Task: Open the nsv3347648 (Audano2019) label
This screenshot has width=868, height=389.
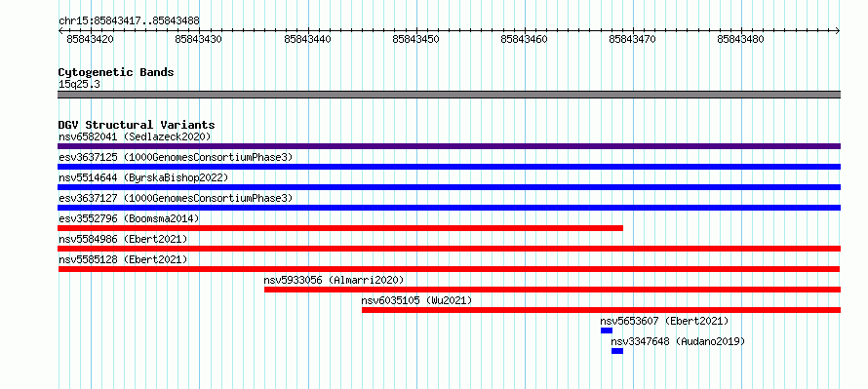Action: tap(678, 341)
